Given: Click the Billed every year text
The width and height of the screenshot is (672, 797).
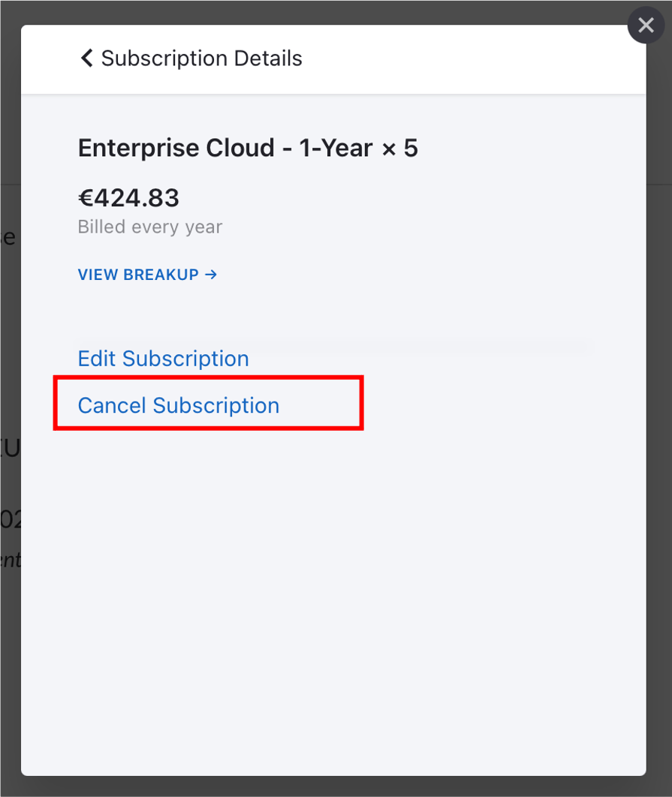Looking at the screenshot, I should [x=149, y=227].
